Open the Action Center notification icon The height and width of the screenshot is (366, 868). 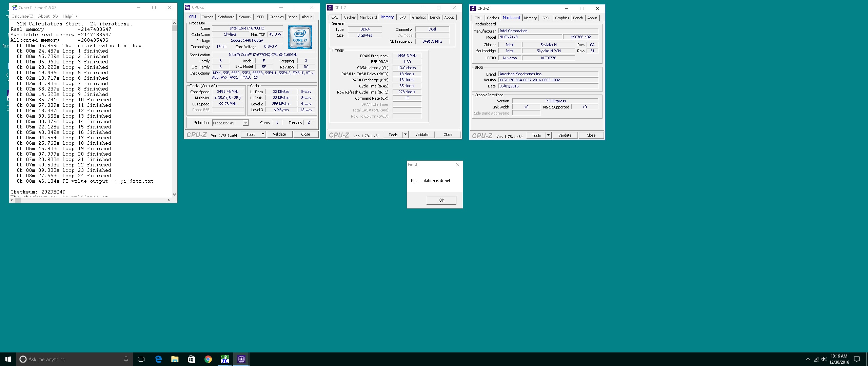click(857, 359)
